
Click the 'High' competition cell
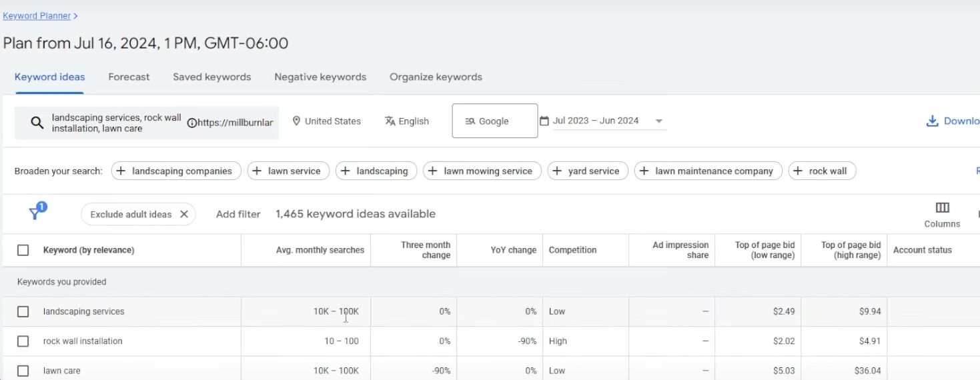tap(558, 341)
